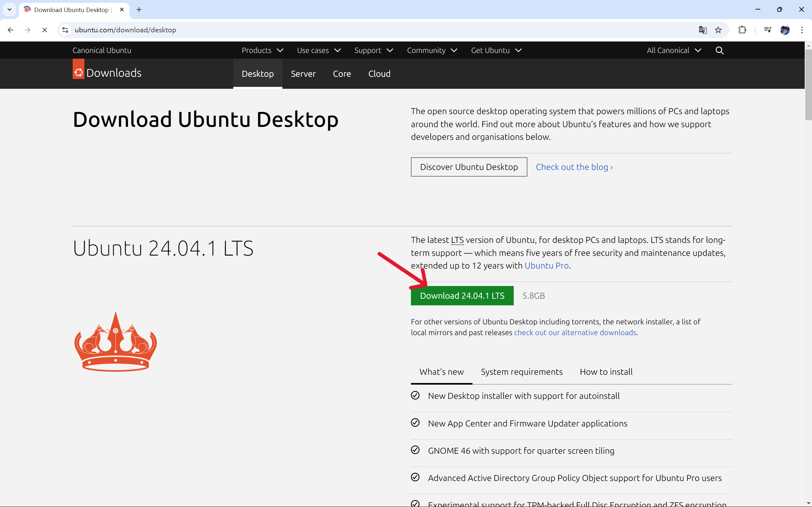This screenshot has height=507, width=812.
Task: Click the Ubuntu 24.04.1 LTS heading
Action: tap(163, 249)
